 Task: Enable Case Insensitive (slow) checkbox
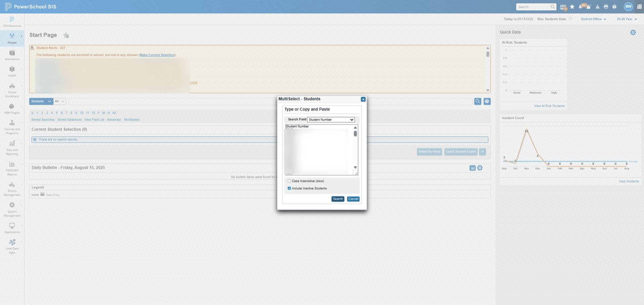pos(289,181)
